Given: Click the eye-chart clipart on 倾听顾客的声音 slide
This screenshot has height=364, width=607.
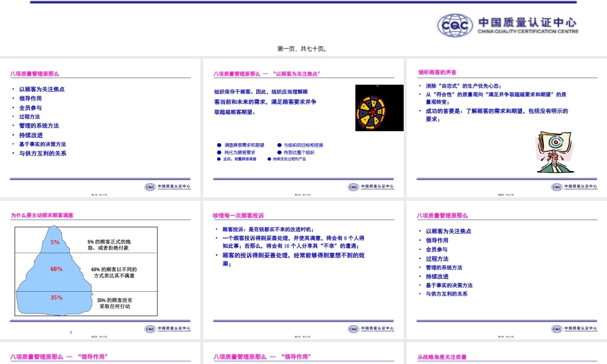Looking at the screenshot, I should [557, 149].
